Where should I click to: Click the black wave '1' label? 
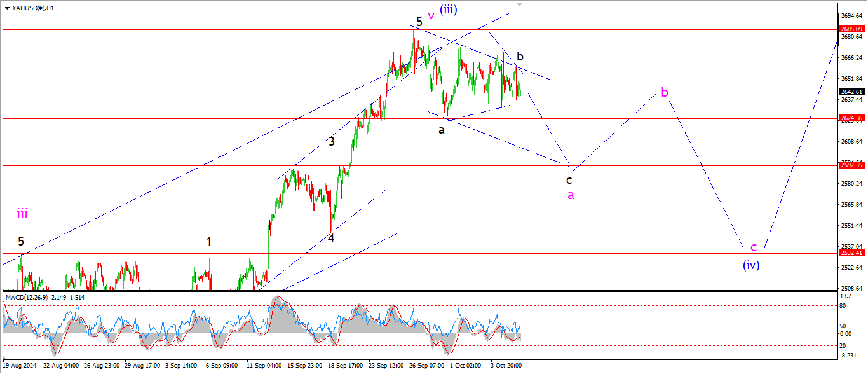point(209,241)
